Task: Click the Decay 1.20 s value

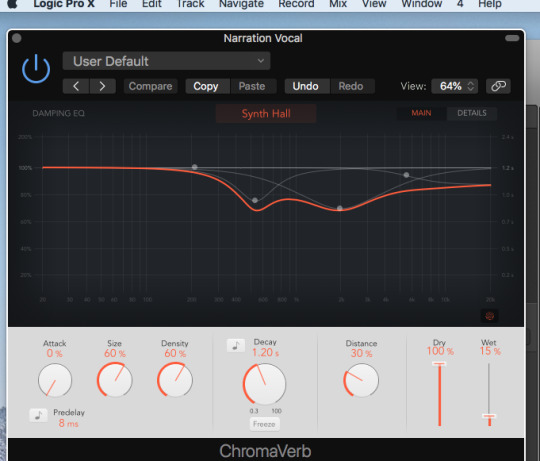Action: coord(265,353)
